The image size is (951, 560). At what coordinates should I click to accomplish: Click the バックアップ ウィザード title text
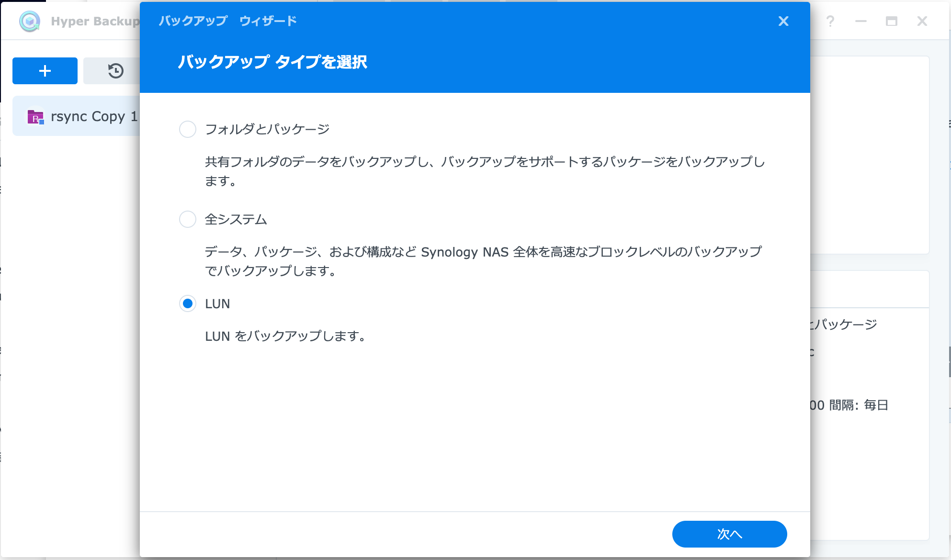pyautogui.click(x=227, y=21)
